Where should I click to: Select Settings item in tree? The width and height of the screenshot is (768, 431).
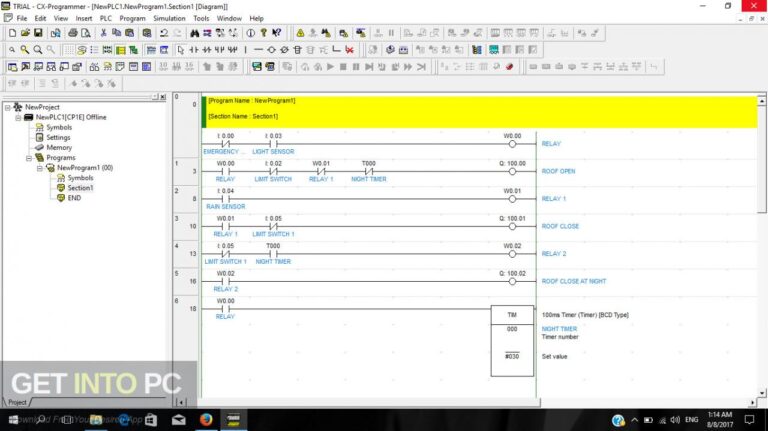pyautogui.click(x=58, y=137)
